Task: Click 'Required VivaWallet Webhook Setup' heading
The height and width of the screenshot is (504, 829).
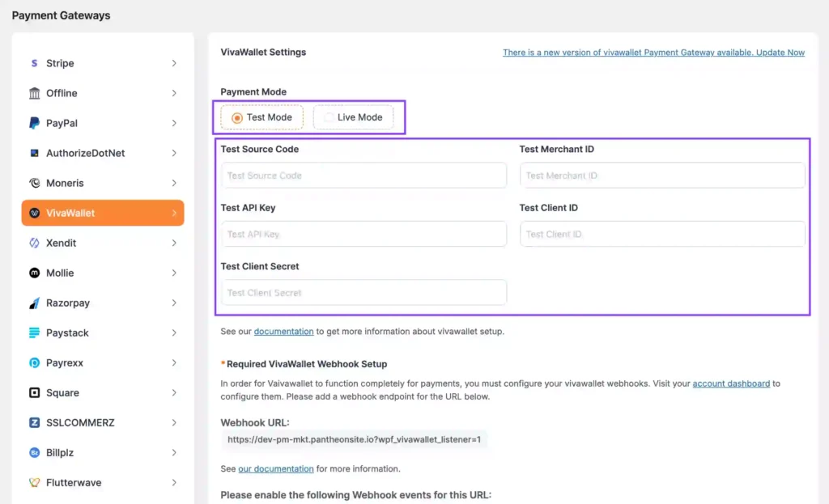Action: tap(307, 364)
